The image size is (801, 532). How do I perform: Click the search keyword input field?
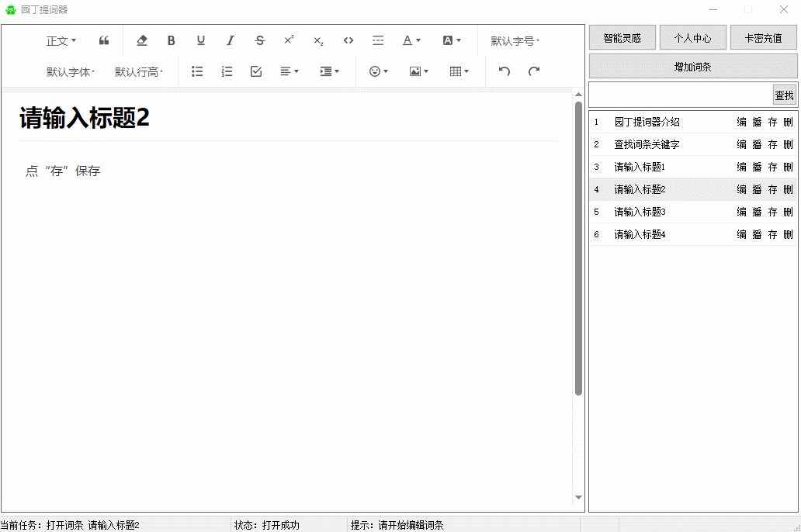tap(681, 95)
